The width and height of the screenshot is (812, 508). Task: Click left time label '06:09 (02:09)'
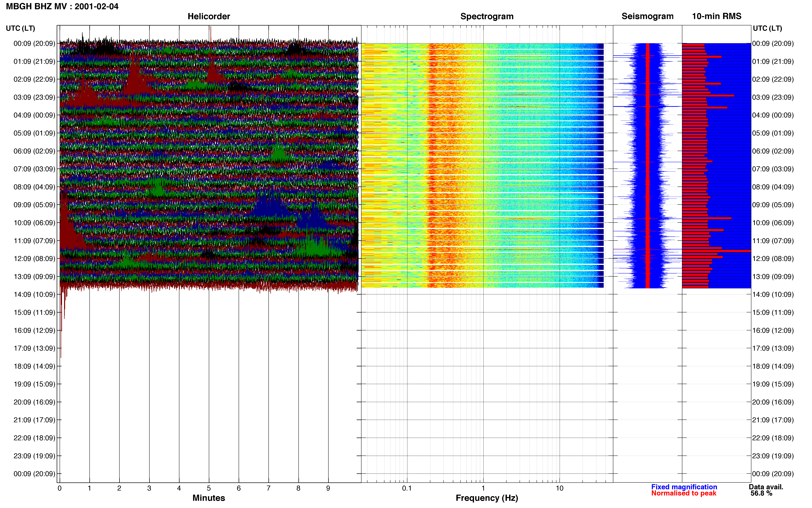point(34,151)
